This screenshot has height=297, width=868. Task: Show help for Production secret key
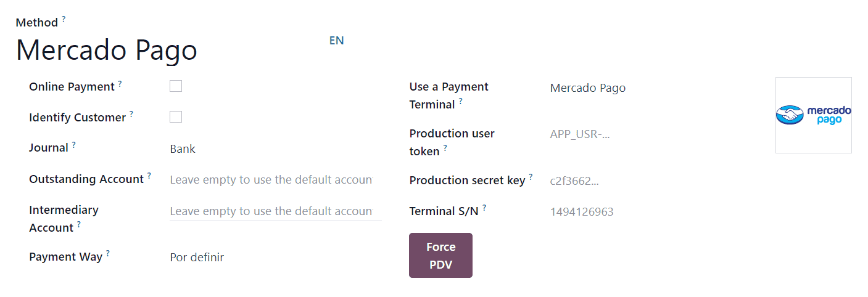[x=531, y=177]
